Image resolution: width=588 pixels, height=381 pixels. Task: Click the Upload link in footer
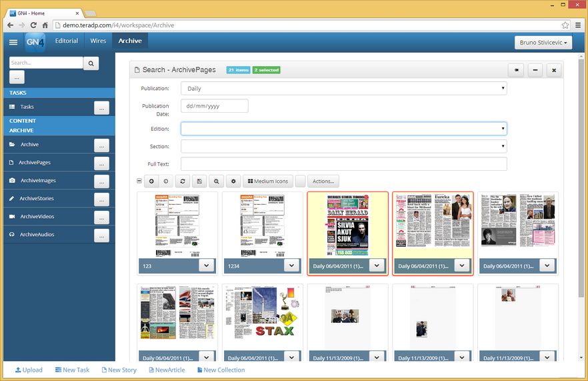coord(29,370)
